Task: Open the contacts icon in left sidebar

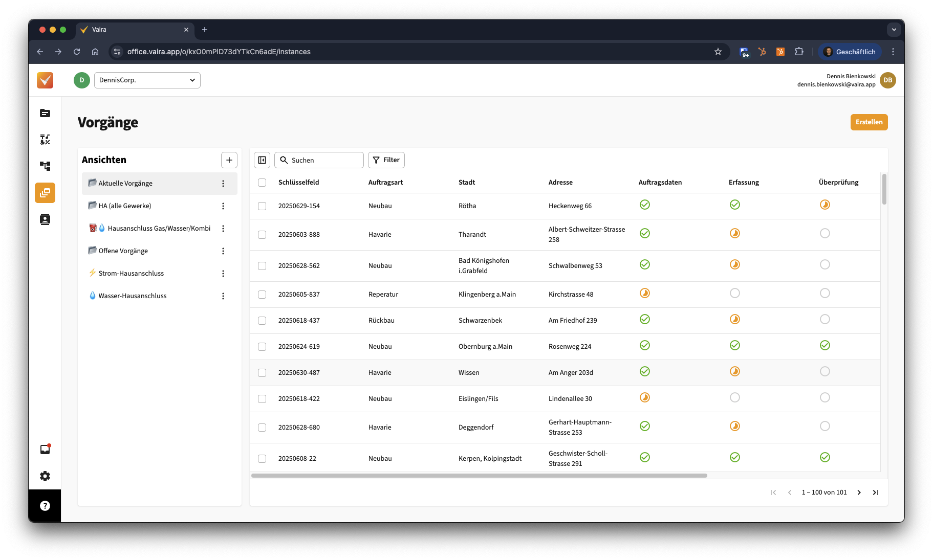Action: [x=45, y=219]
